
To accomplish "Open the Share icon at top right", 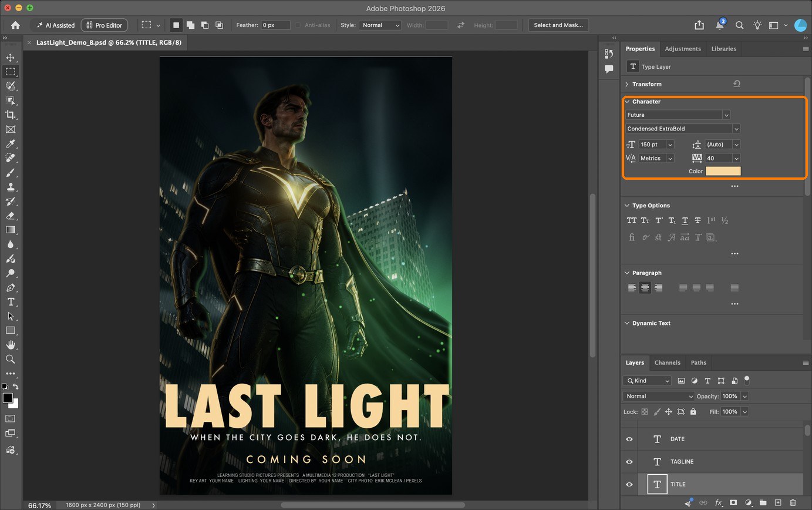I will coord(699,25).
